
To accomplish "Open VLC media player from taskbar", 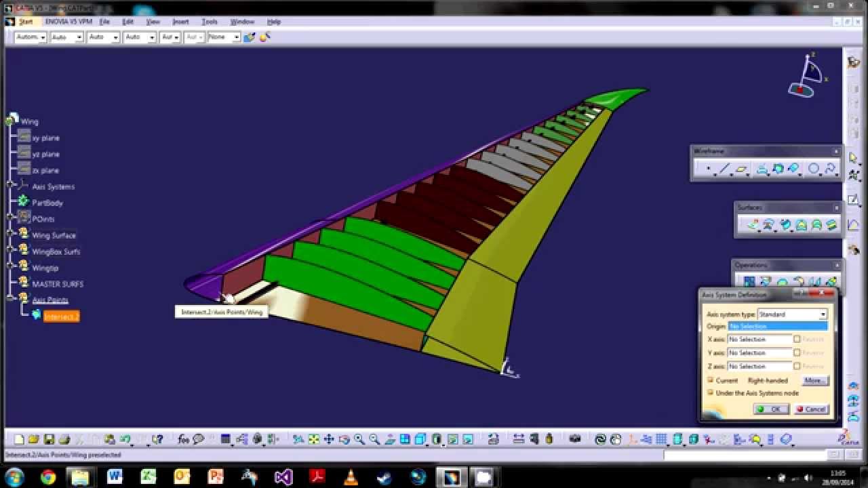I will pos(351,478).
